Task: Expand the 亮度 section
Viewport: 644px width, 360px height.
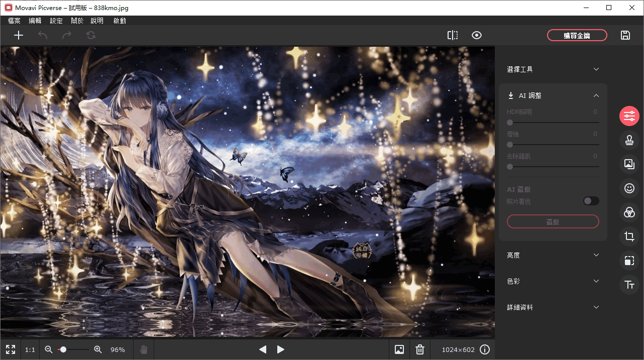Action: (x=553, y=255)
